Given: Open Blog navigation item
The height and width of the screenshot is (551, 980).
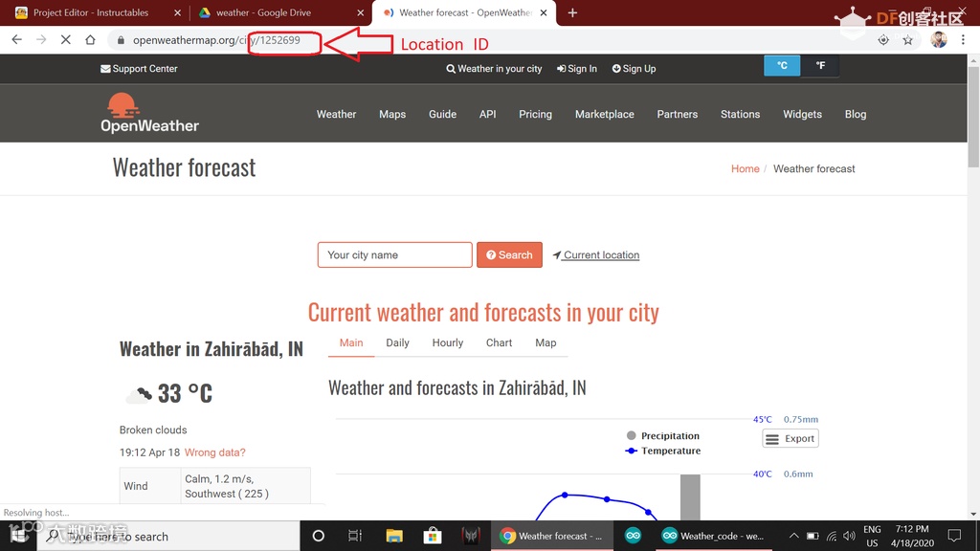Looking at the screenshot, I should tap(856, 115).
